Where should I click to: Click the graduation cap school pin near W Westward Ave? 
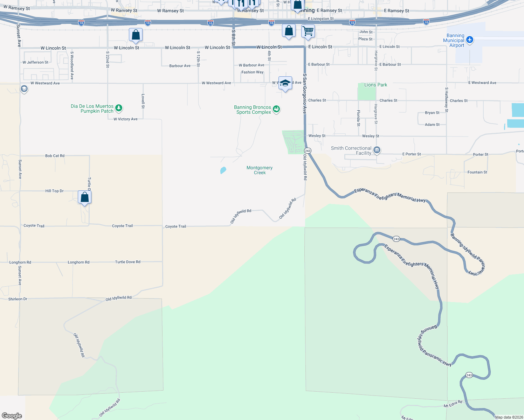[x=285, y=83]
